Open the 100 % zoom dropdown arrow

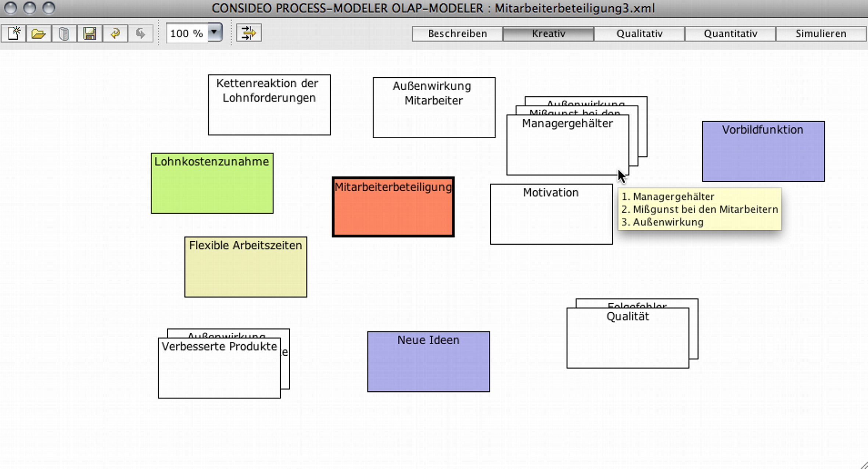pos(214,32)
